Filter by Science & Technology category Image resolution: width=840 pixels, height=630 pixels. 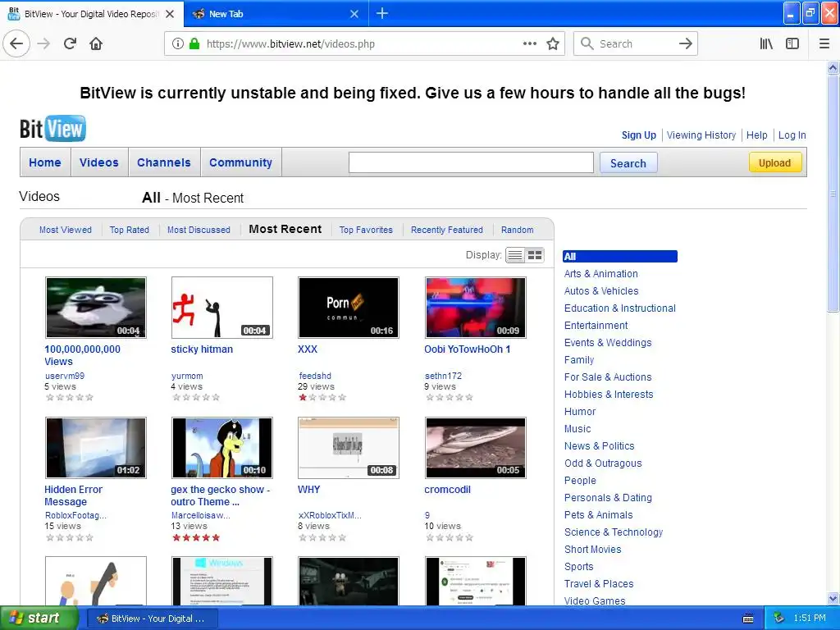(614, 532)
